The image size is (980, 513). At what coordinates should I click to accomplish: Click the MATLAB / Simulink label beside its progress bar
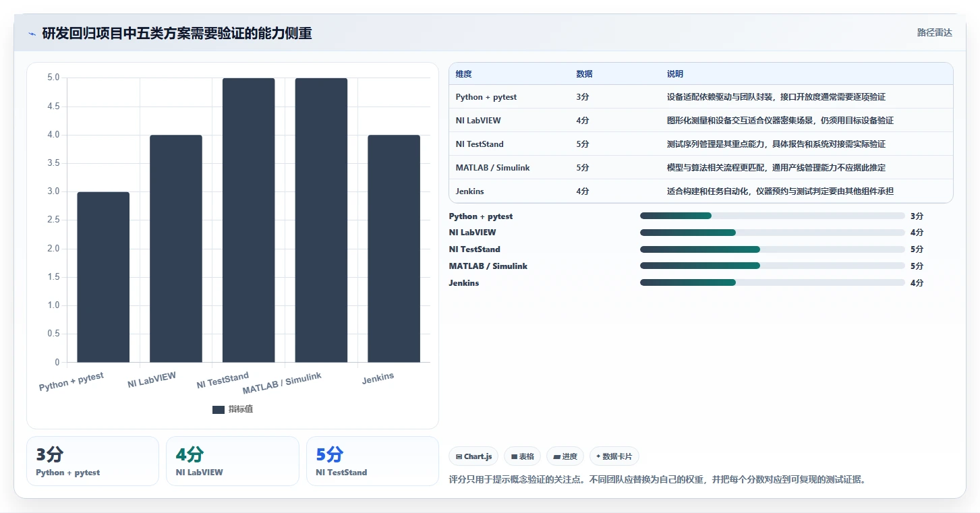[488, 266]
